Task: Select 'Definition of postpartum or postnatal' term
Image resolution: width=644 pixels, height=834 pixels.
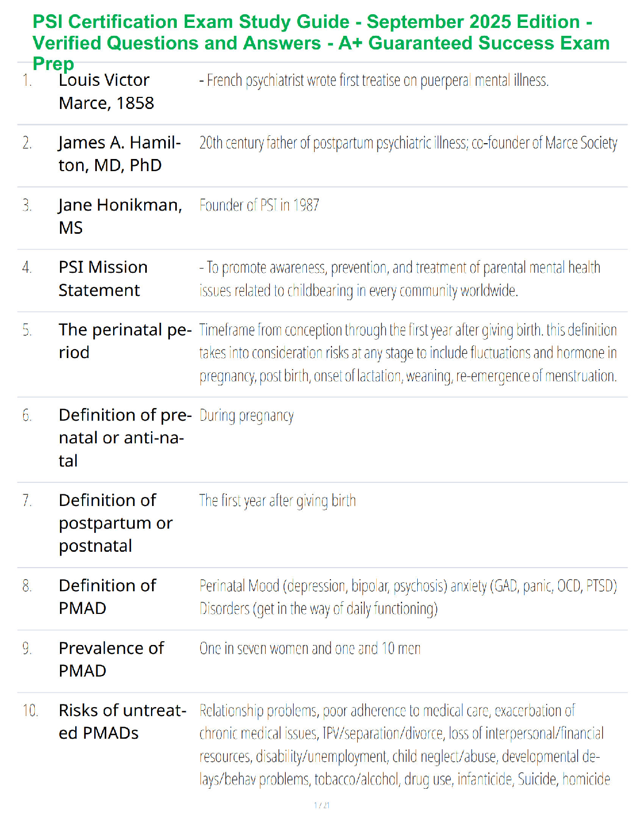Action: tap(116, 523)
